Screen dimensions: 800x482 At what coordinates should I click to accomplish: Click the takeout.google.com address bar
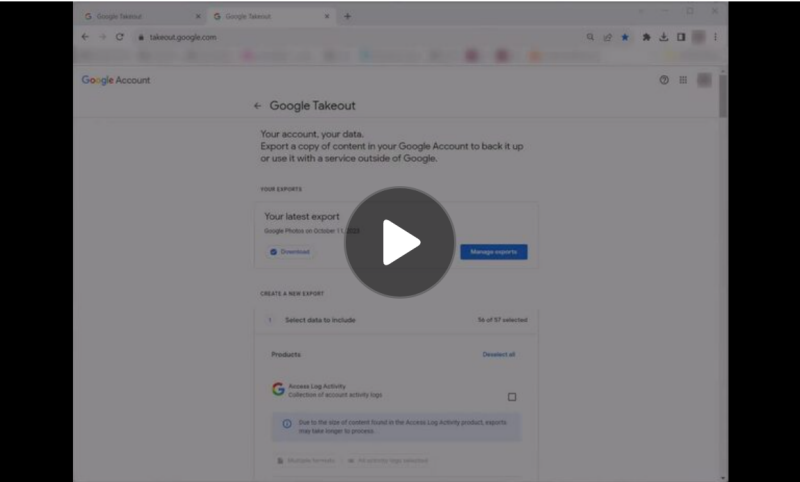183,37
